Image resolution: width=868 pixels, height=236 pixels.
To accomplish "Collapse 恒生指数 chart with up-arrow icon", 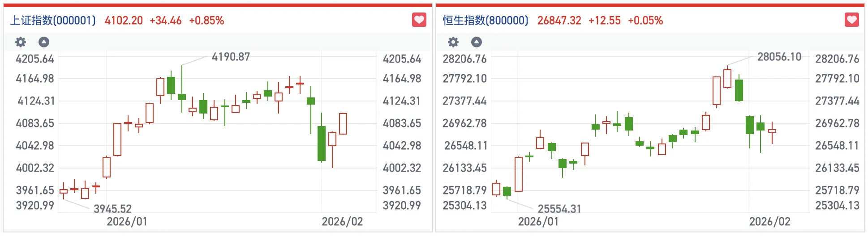I will (477, 42).
